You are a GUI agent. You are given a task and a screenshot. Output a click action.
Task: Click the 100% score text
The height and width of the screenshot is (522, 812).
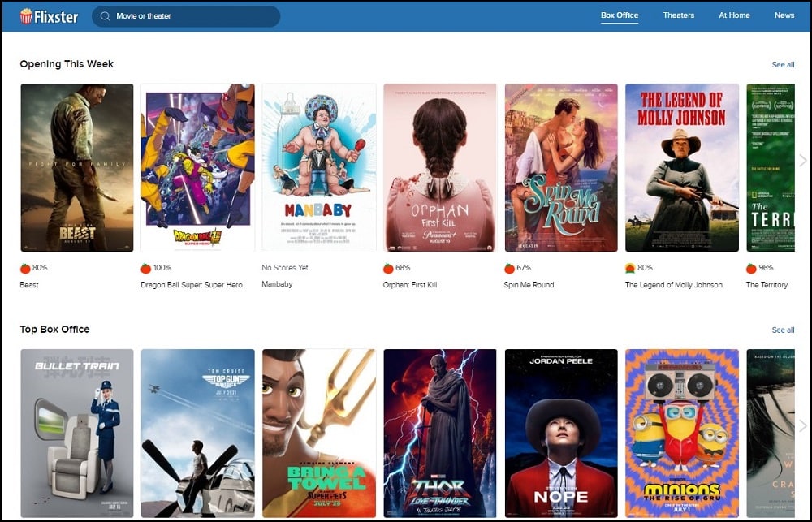[162, 268]
